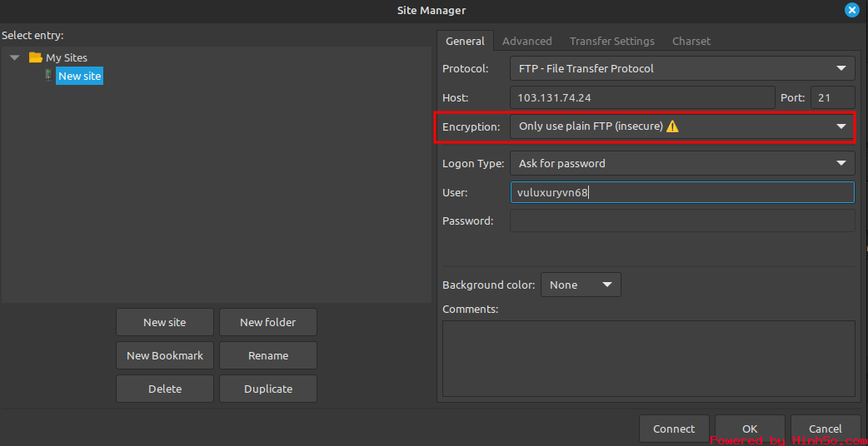This screenshot has height=446, width=868.
Task: Collapse the My Sites tree
Action: [15, 57]
